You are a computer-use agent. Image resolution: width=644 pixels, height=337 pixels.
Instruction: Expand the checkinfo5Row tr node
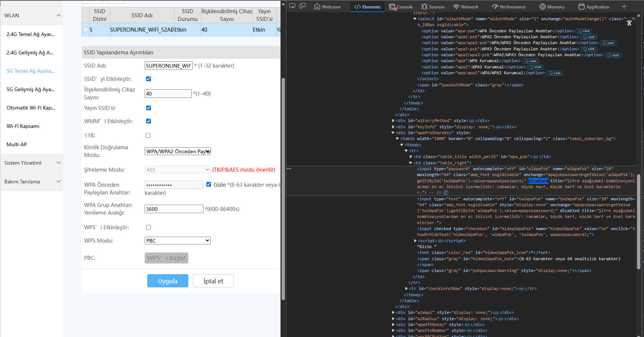pos(406,289)
